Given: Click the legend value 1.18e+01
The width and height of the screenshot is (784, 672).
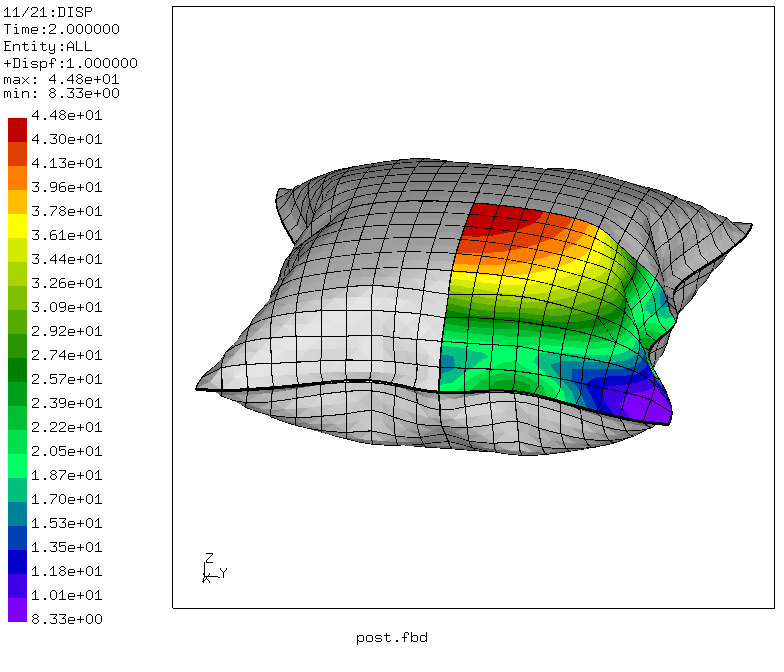Looking at the screenshot, I should 66,572.
